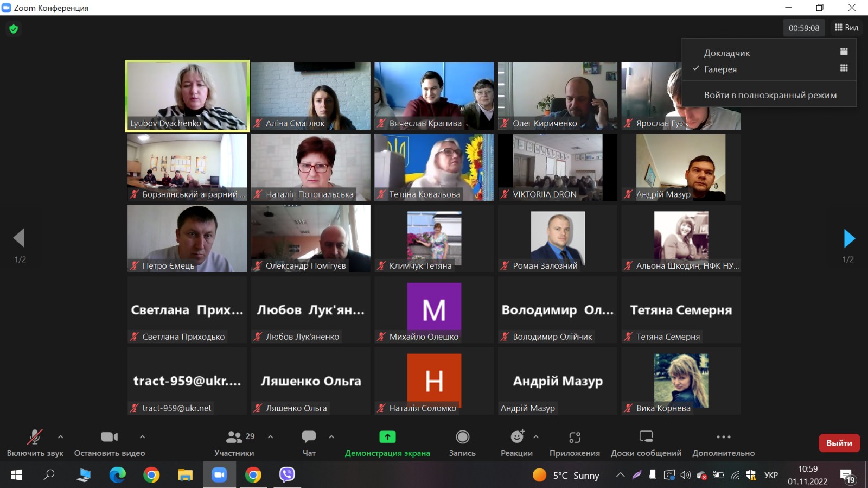Click Роман Залозний profile photo
The width and height of the screenshot is (868, 488).
point(558,237)
